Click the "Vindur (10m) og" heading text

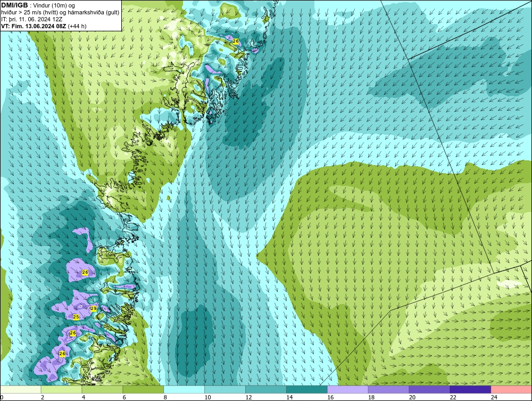(x=54, y=5)
